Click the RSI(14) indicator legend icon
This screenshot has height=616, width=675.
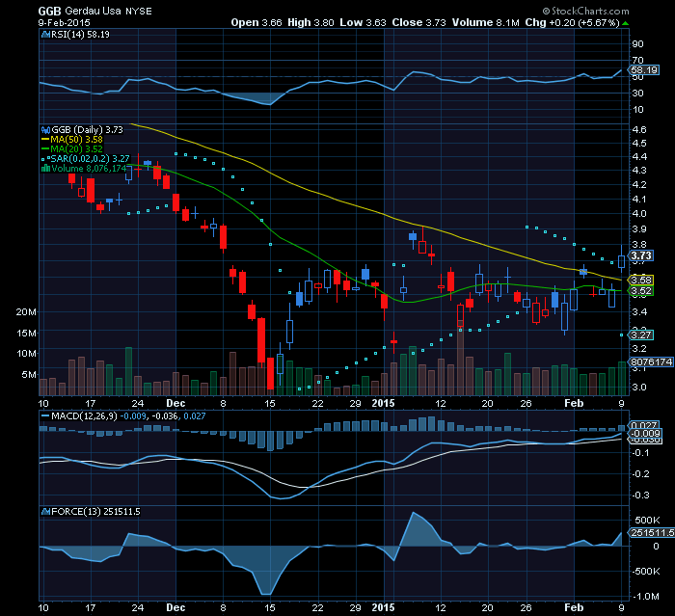click(x=45, y=35)
